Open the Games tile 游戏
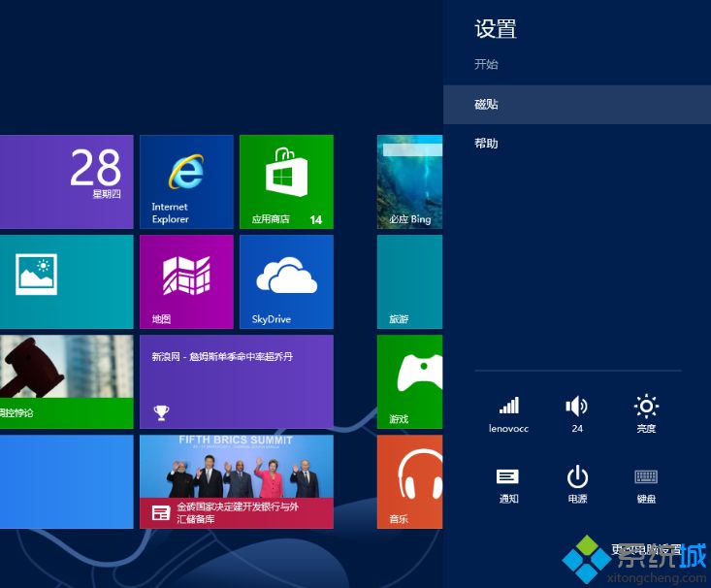This screenshot has width=711, height=588. [x=409, y=381]
